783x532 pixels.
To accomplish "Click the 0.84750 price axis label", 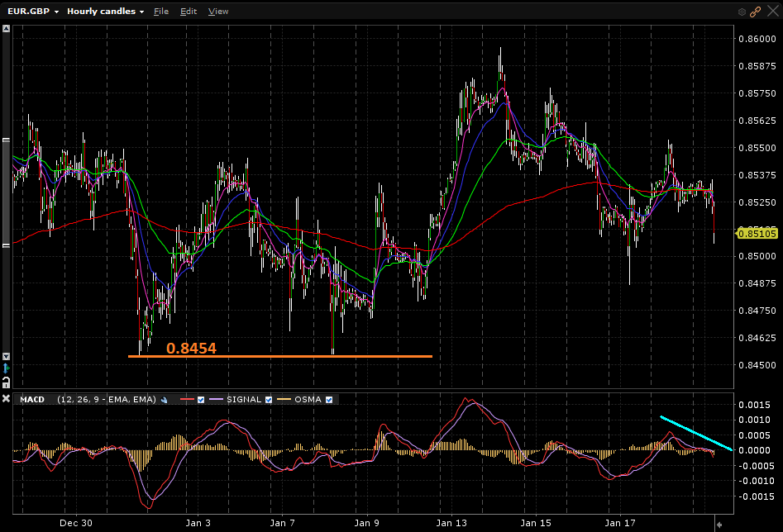I will (x=757, y=311).
